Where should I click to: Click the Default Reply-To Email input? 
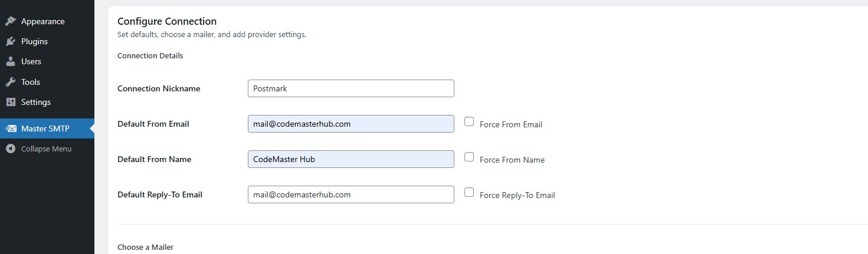coord(351,194)
